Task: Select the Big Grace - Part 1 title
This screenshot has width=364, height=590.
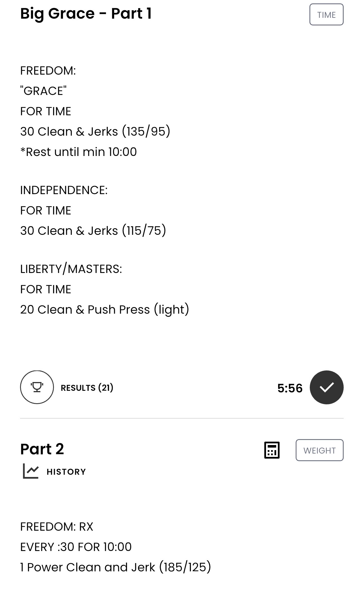Action: click(86, 14)
